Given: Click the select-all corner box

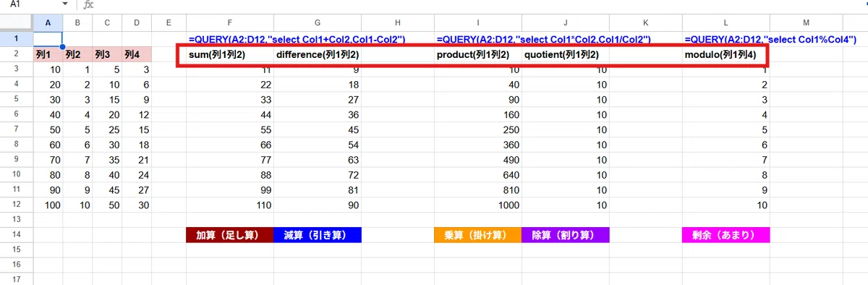Looking at the screenshot, I should [x=17, y=23].
